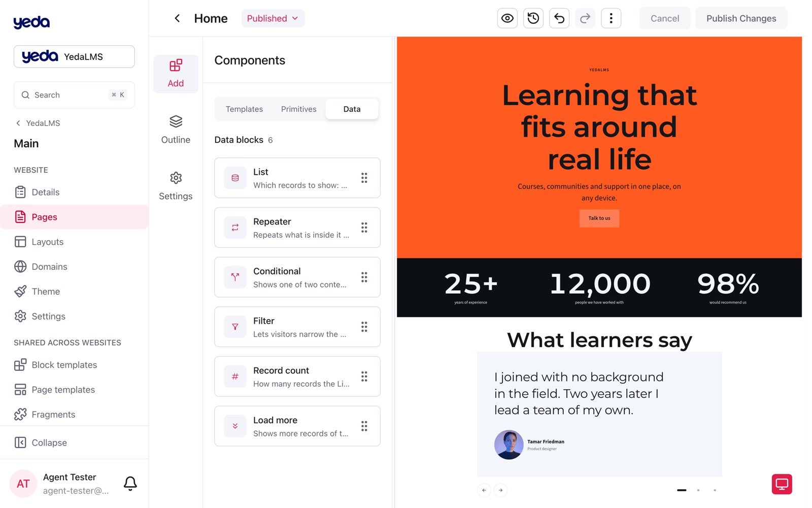Screen dimensions: 812x508
Task: Open website Settings in the sidebar
Action: pos(74,316)
